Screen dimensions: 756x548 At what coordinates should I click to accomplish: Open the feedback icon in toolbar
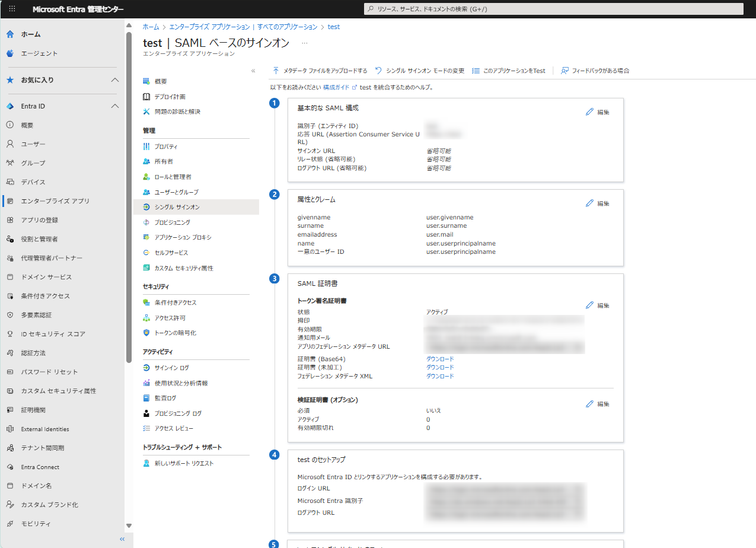[564, 71]
